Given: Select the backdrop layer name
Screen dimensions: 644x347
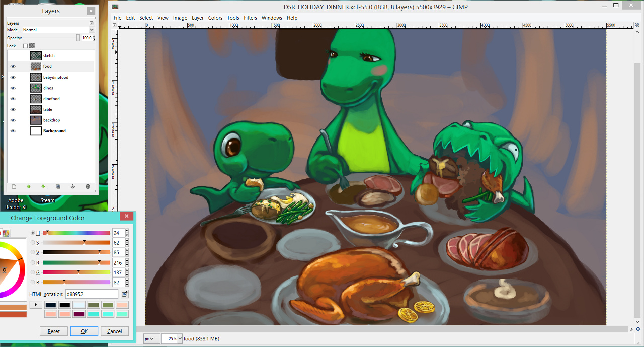Looking at the screenshot, I should (52, 120).
